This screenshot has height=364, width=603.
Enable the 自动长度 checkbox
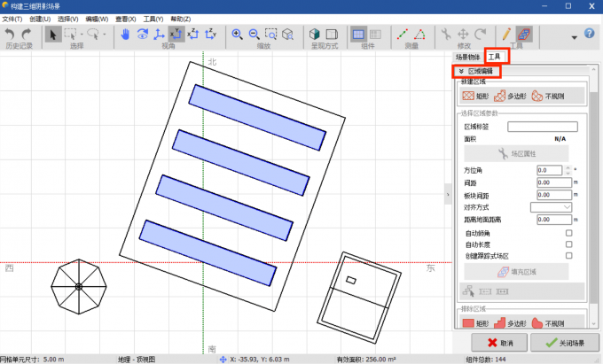tap(568, 244)
